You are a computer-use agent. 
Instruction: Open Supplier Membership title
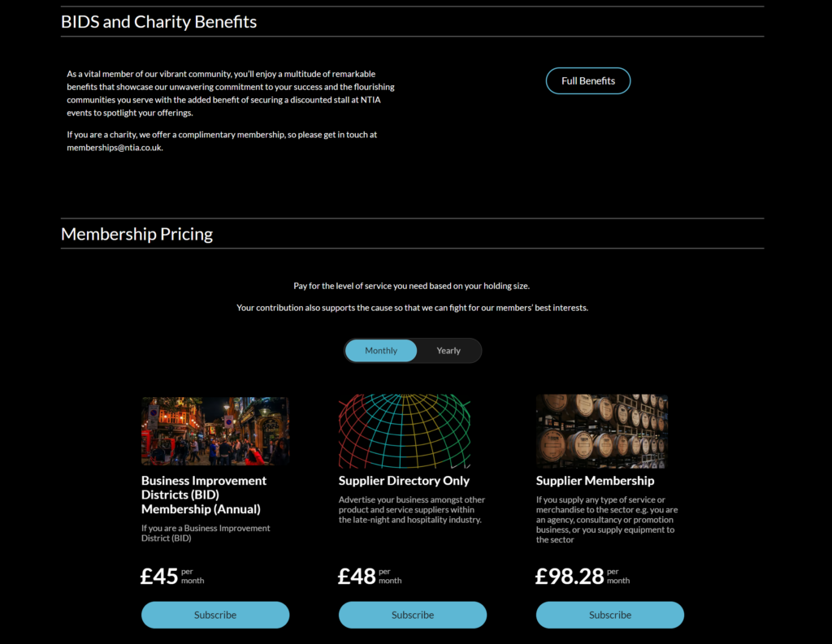(595, 481)
